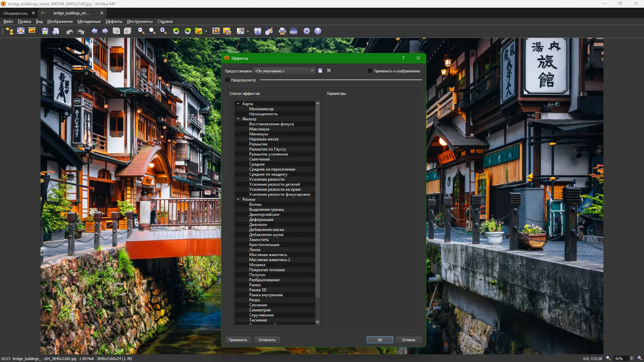The width and height of the screenshot is (644, 362).
Task: Collapse the Фильтр effects group
Action: pyautogui.click(x=238, y=119)
